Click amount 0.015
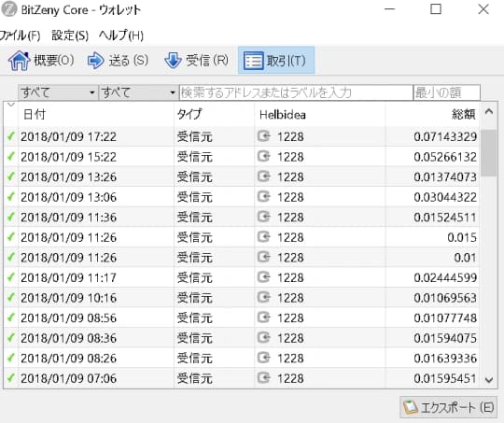The image size is (504, 423). click(x=462, y=237)
